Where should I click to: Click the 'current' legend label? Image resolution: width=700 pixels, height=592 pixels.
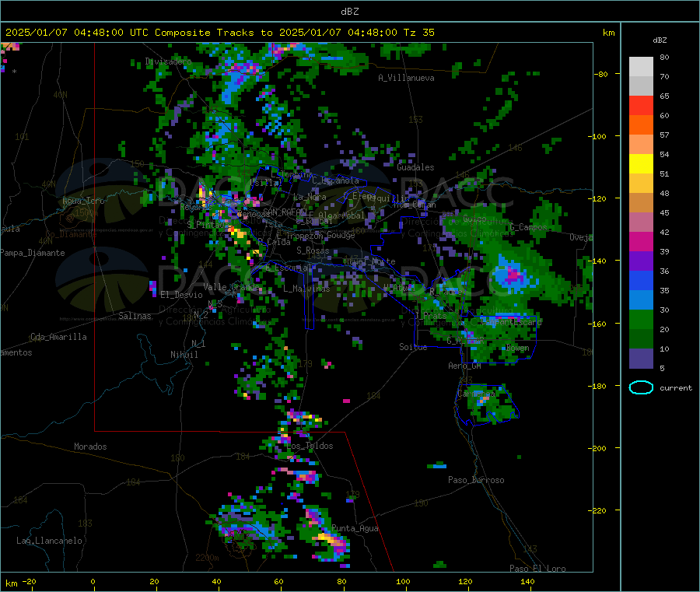[676, 388]
